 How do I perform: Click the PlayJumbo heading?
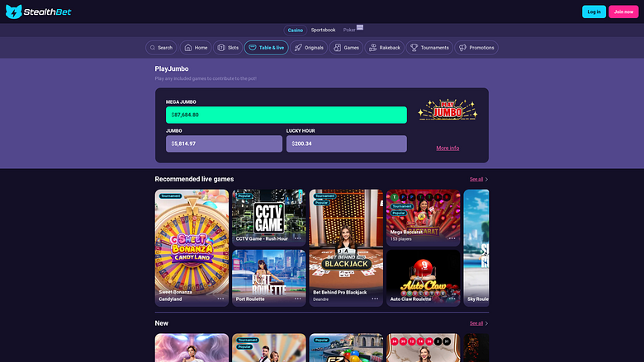[172, 69]
